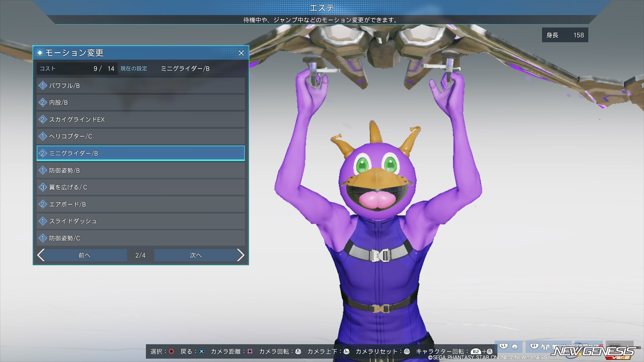
Task: Select the 内股/B motion entry
Action: click(141, 102)
